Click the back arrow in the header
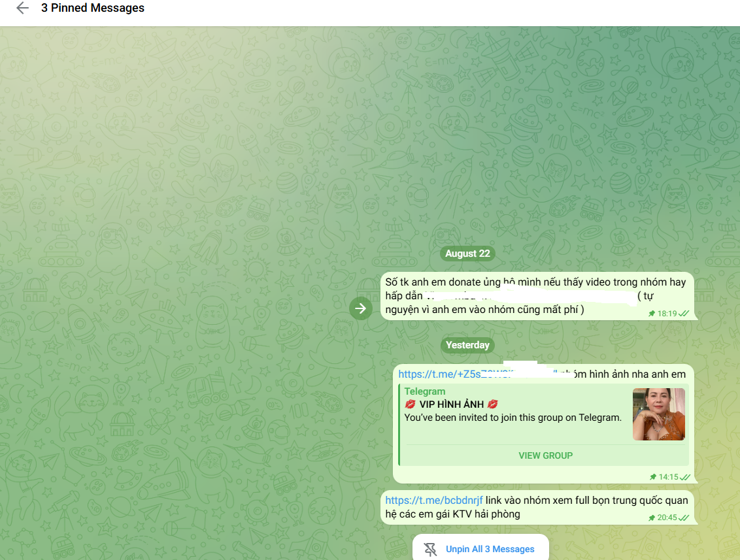The image size is (740, 560). point(22,8)
